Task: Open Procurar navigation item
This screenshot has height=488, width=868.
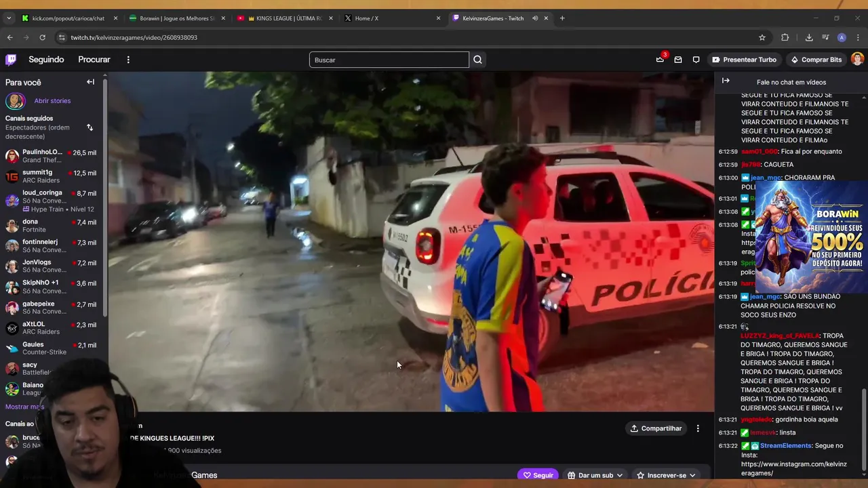Action: point(94,60)
